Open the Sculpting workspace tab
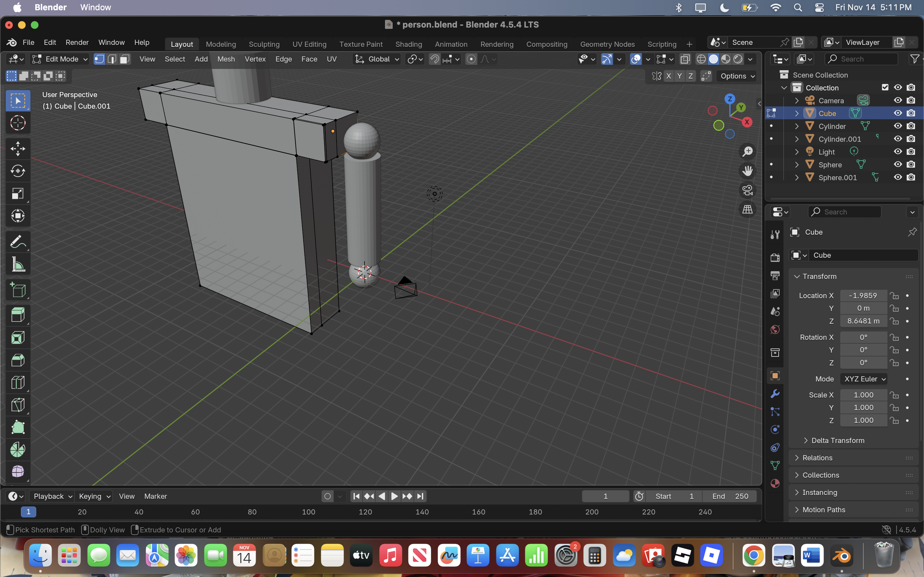Viewport: 924px width, 577px height. click(264, 44)
